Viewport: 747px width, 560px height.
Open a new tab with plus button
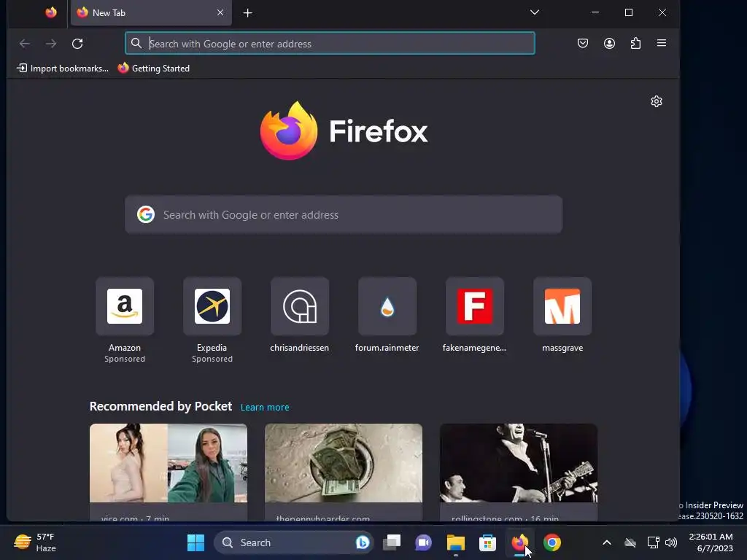pos(248,13)
